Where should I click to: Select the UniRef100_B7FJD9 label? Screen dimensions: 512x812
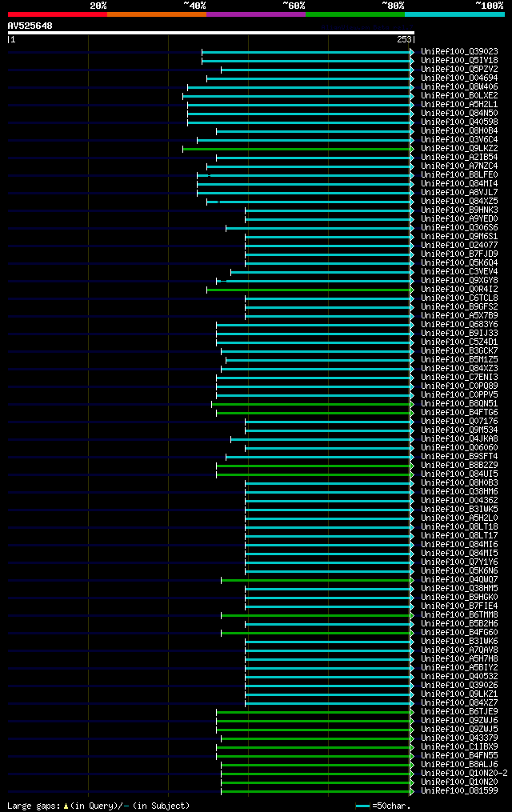[459, 254]
